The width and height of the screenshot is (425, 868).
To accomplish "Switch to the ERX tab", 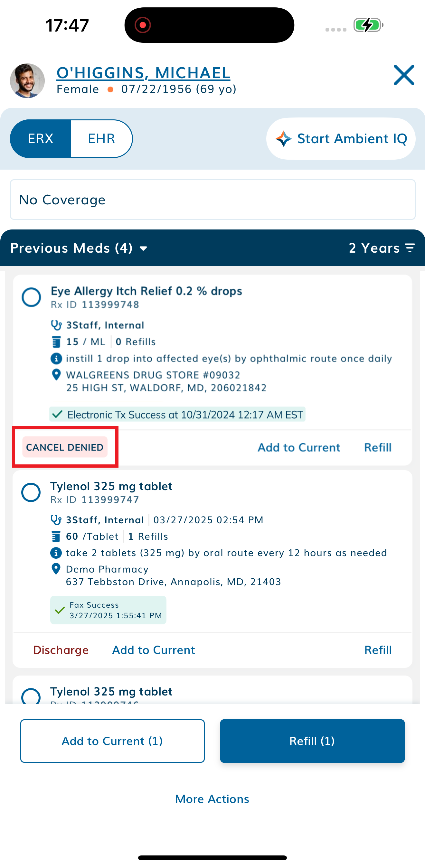I will coord(41,139).
